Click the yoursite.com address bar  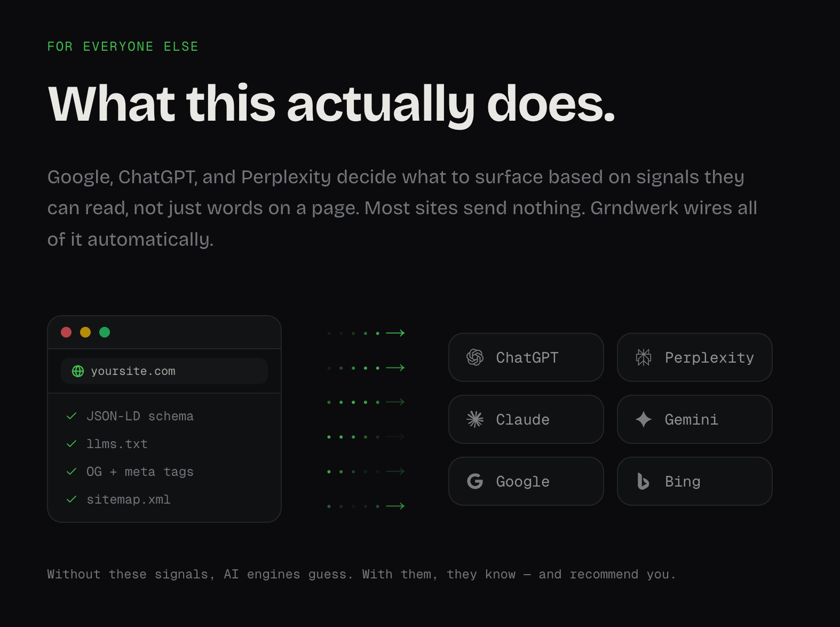pyautogui.click(x=164, y=371)
